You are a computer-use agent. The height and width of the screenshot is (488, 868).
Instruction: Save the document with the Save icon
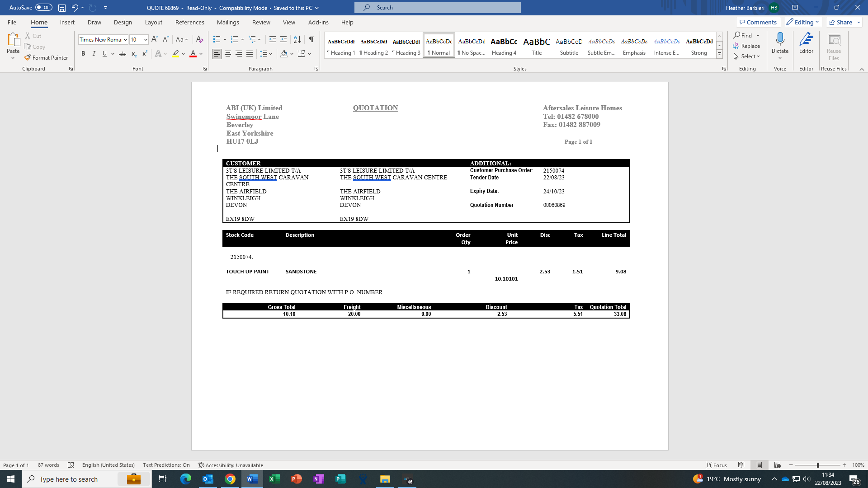click(62, 8)
